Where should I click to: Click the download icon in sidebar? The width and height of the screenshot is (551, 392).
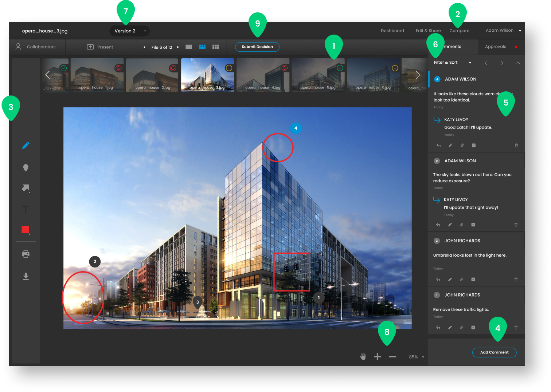point(26,277)
